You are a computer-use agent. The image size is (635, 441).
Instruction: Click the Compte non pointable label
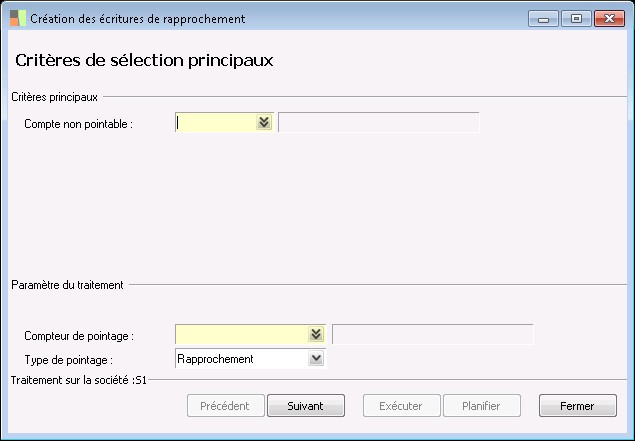point(78,124)
